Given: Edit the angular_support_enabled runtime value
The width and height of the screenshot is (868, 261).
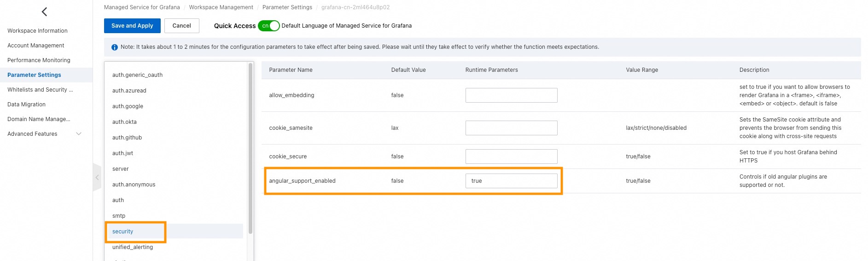Looking at the screenshot, I should tap(511, 181).
